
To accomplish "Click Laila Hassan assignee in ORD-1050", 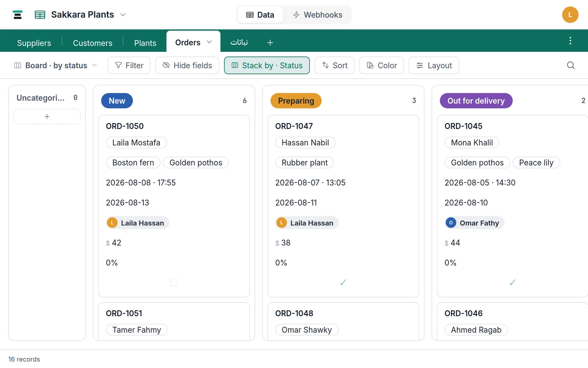I will coord(138,223).
